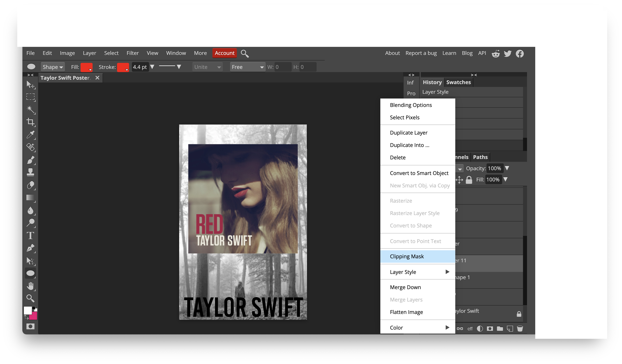Select the Path Select tool
Image resolution: width=622 pixels, height=364 pixels.
click(x=31, y=261)
